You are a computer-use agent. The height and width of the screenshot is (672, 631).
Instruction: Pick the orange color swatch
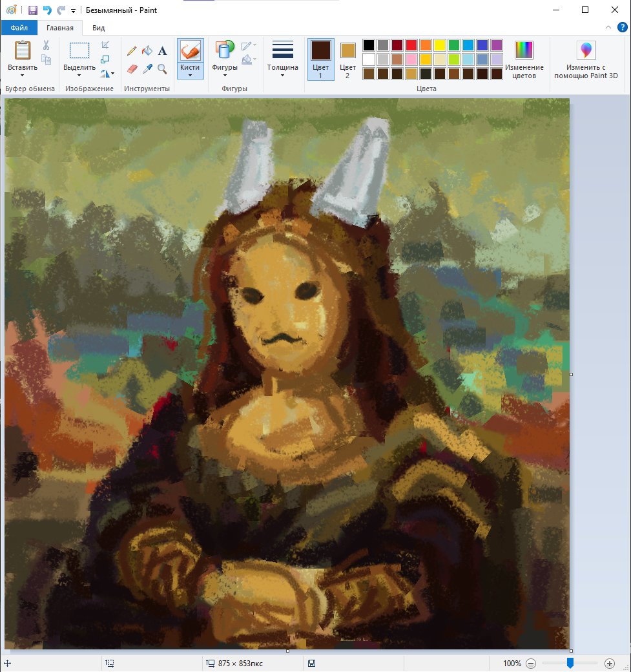click(x=426, y=45)
